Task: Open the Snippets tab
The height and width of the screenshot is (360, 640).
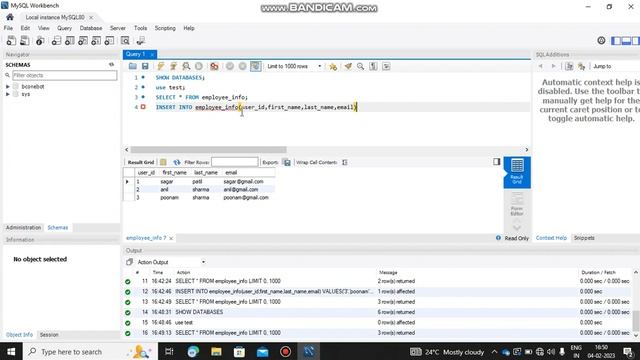Action: (584, 238)
